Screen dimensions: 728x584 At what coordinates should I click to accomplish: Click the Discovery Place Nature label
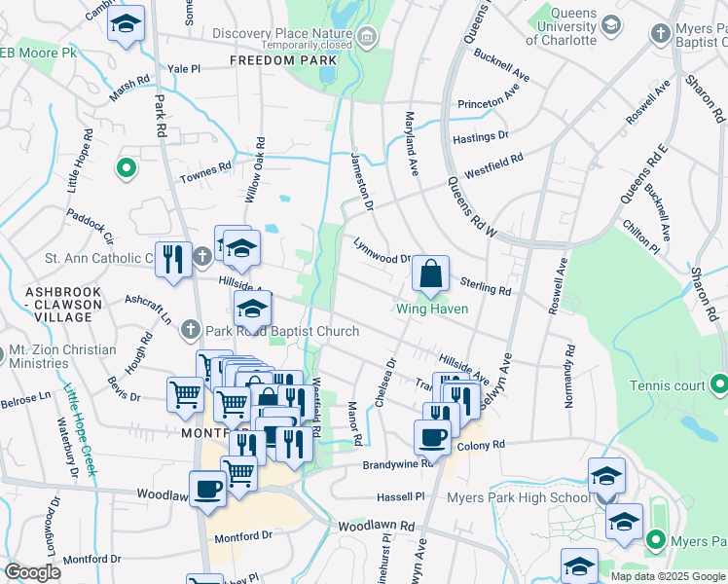282,33
